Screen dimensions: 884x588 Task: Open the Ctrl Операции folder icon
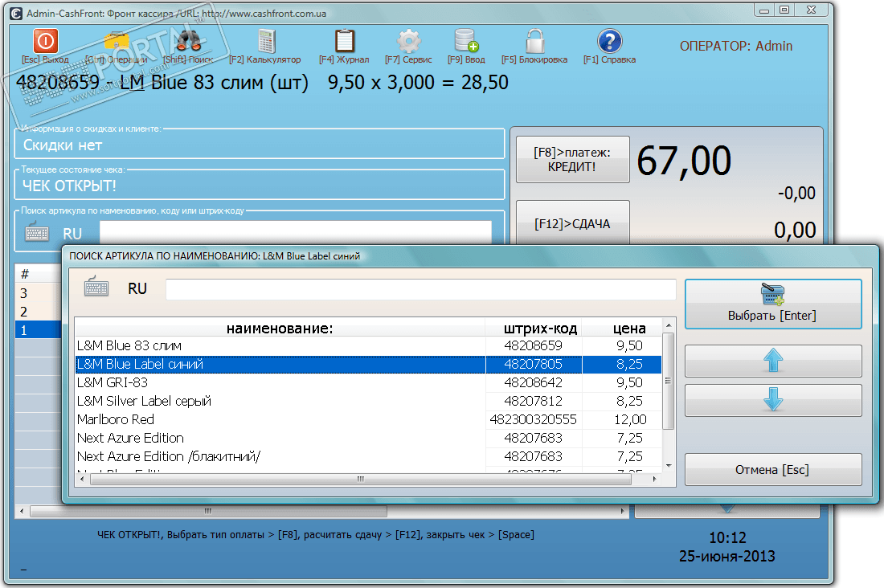(x=117, y=41)
